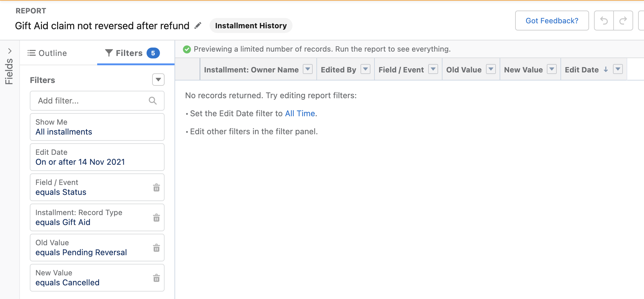Screen dimensions: 644x299
Task: Click the Edit Date sort arrow
Action: [x=605, y=70]
